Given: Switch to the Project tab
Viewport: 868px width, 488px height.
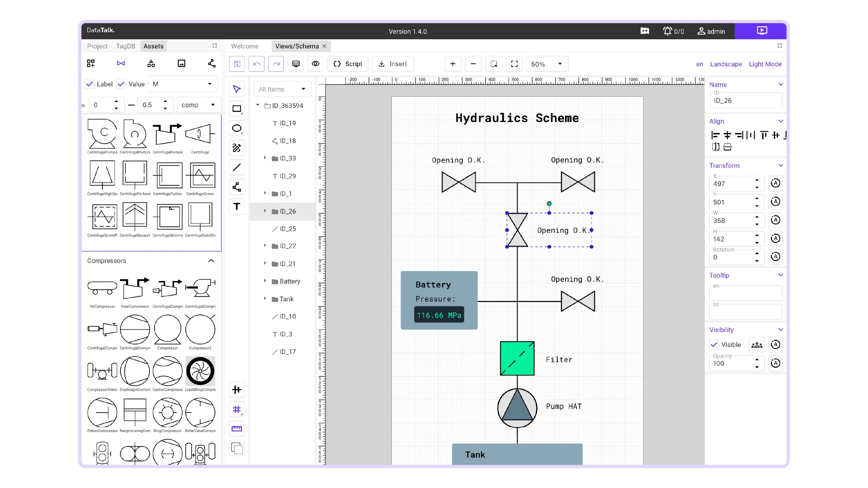Looking at the screenshot, I should [x=97, y=46].
